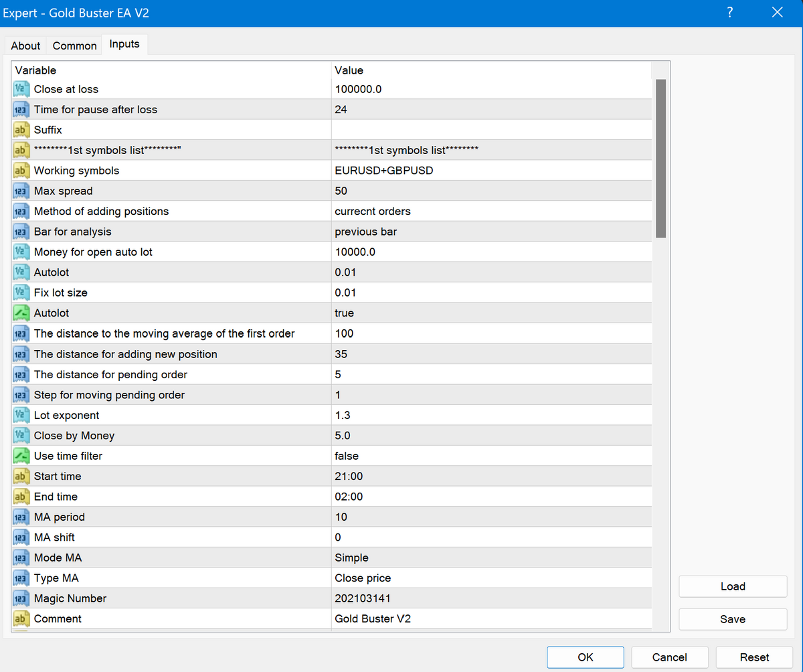Click the string icon next to Start time
This screenshot has width=803, height=672.
pos(21,476)
